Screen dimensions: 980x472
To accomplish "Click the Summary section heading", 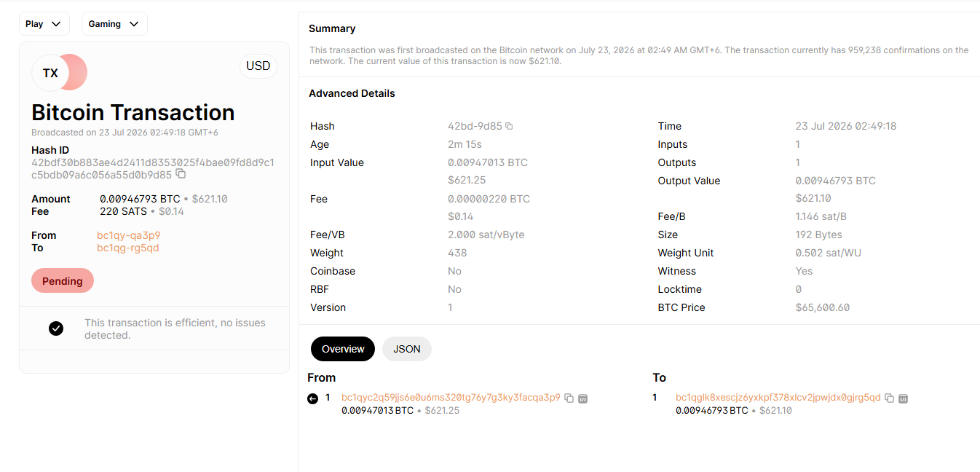I will [332, 28].
